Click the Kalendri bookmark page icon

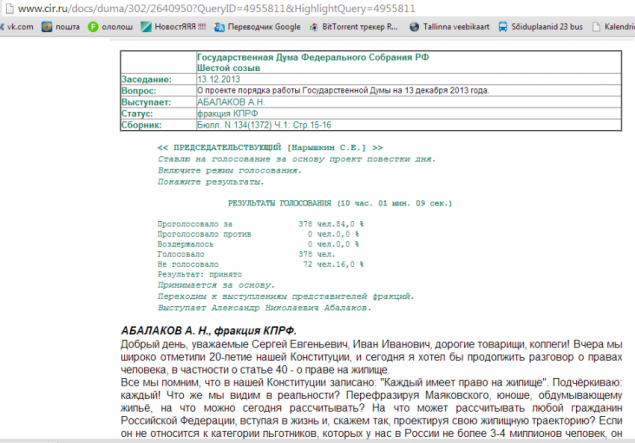(596, 27)
